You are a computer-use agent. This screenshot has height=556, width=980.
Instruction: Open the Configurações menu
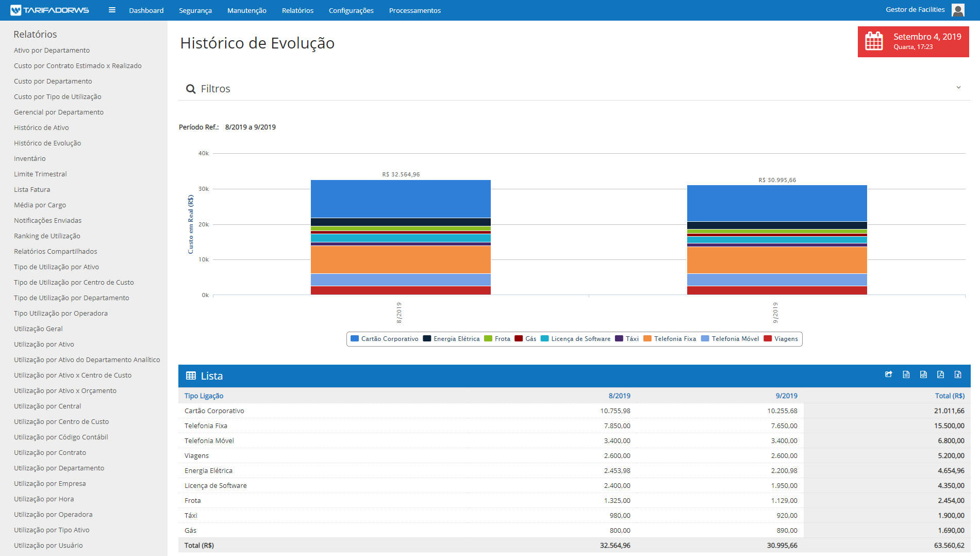pyautogui.click(x=351, y=10)
